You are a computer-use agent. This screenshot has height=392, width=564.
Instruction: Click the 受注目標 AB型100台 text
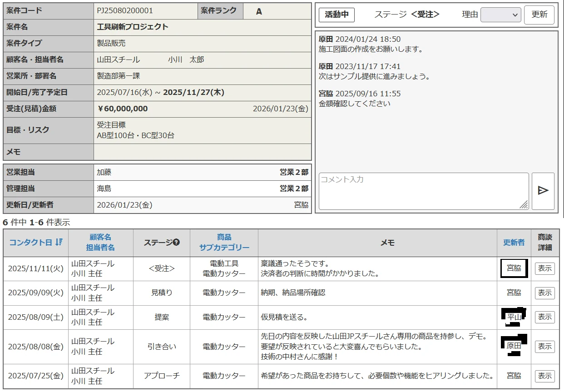coord(135,130)
